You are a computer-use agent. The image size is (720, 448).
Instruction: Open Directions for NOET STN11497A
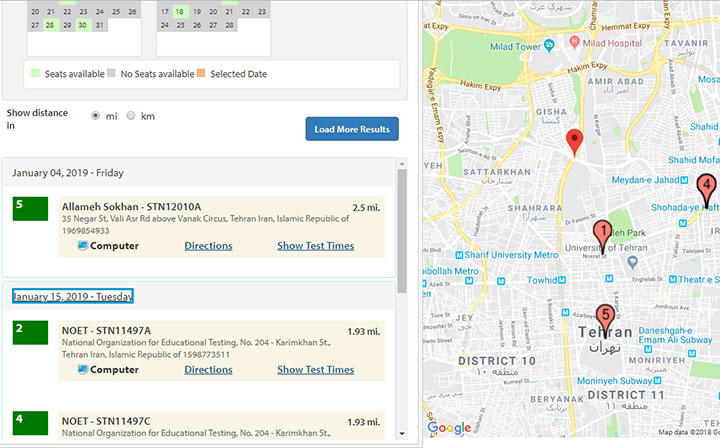coord(208,370)
